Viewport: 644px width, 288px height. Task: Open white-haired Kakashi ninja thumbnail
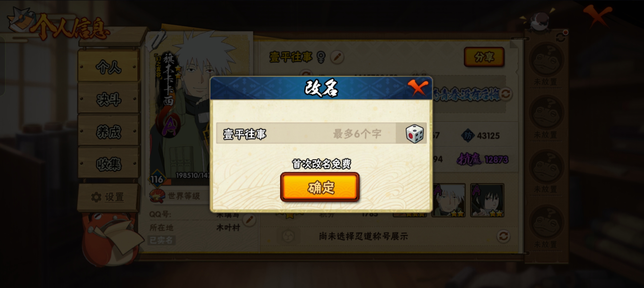448,200
